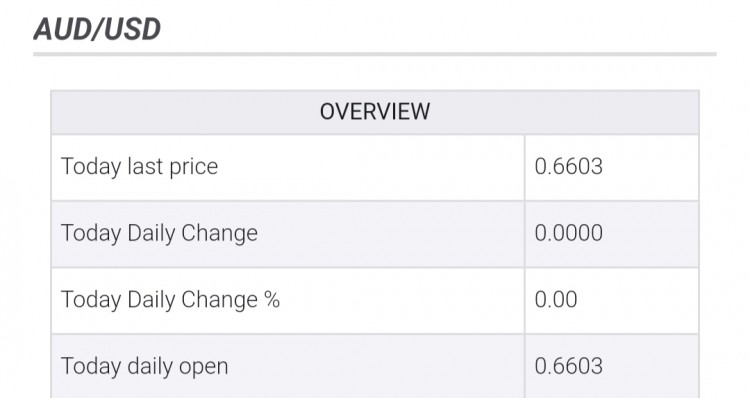This screenshot has width=750, height=398.
Task: Select the Today last price value 0.6603
Action: pyautogui.click(x=568, y=166)
